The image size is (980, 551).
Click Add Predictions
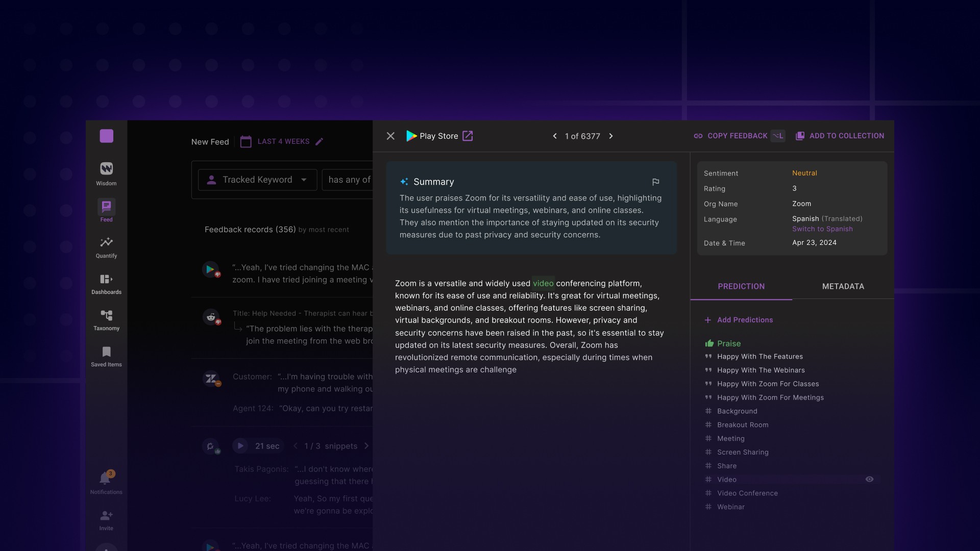[x=739, y=320]
